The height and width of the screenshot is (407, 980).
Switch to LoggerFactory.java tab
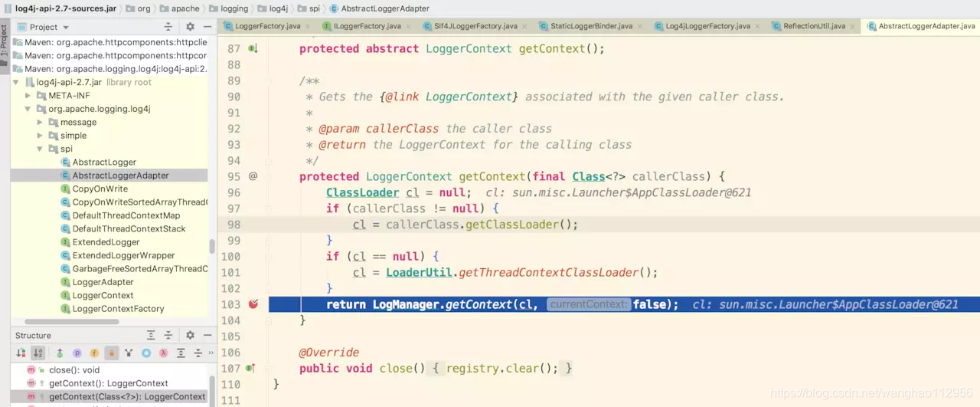click(x=261, y=26)
